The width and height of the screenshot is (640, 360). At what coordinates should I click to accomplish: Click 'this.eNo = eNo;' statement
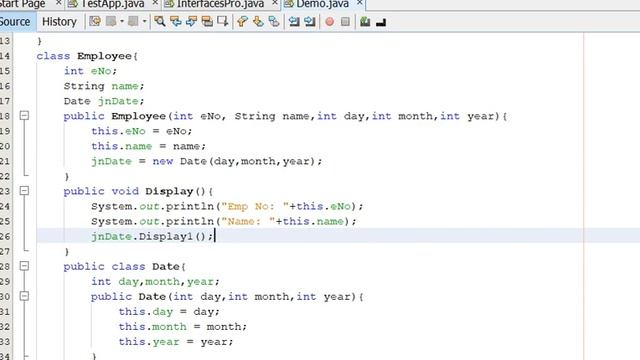point(142,131)
